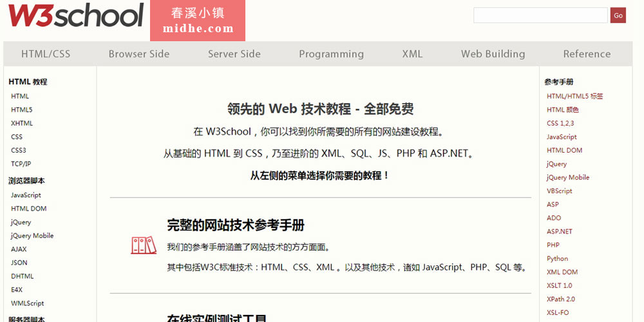Open the HTML5 tutorial link

21,109
